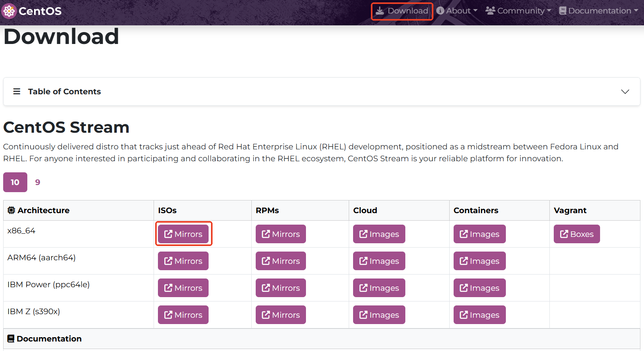Open IBM Power Containers Images
Image resolution: width=644 pixels, height=351 pixels.
coord(480,288)
